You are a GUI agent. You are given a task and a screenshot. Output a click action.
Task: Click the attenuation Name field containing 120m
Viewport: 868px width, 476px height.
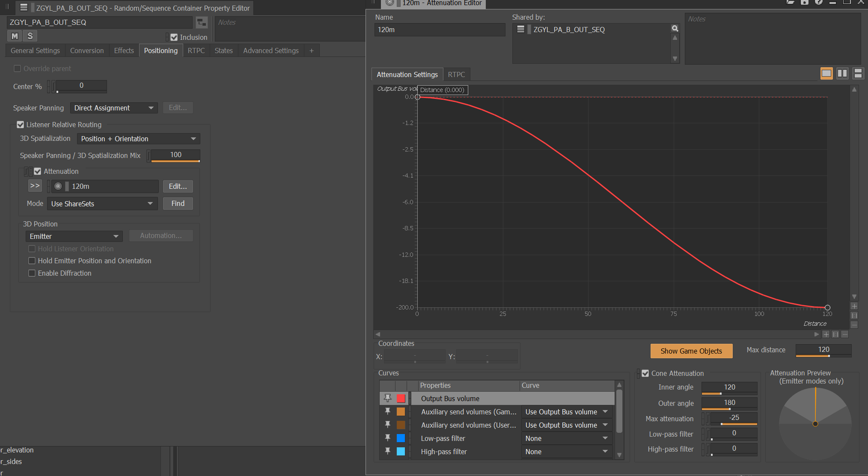(x=440, y=30)
